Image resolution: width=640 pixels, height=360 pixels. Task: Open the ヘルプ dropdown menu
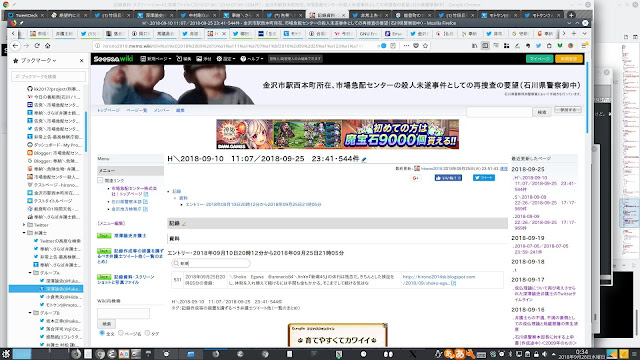click(x=252, y=59)
